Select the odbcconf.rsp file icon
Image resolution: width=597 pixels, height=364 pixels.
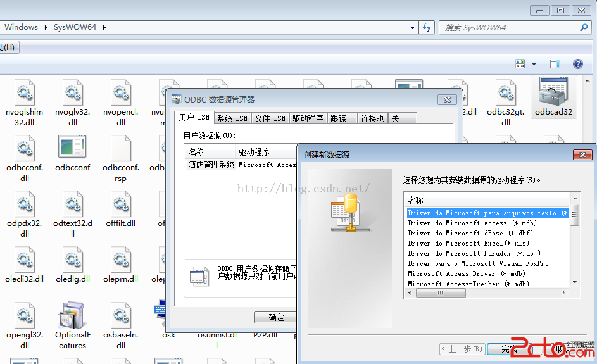point(121,148)
